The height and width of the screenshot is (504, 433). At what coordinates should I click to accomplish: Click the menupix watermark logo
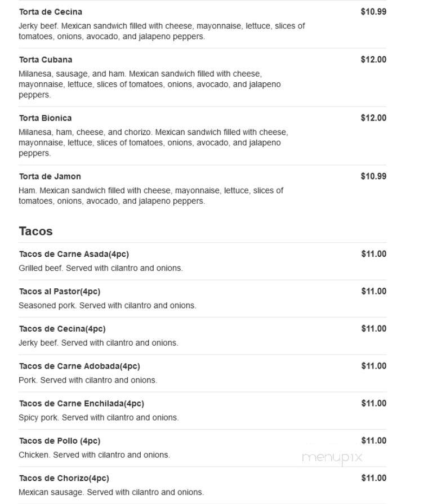pyautogui.click(x=332, y=458)
